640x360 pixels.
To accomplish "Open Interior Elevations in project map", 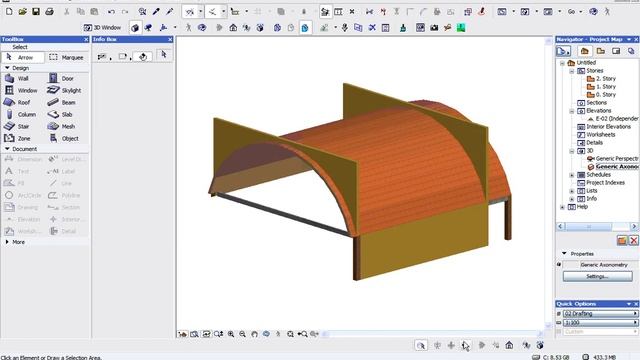I will point(604,127).
